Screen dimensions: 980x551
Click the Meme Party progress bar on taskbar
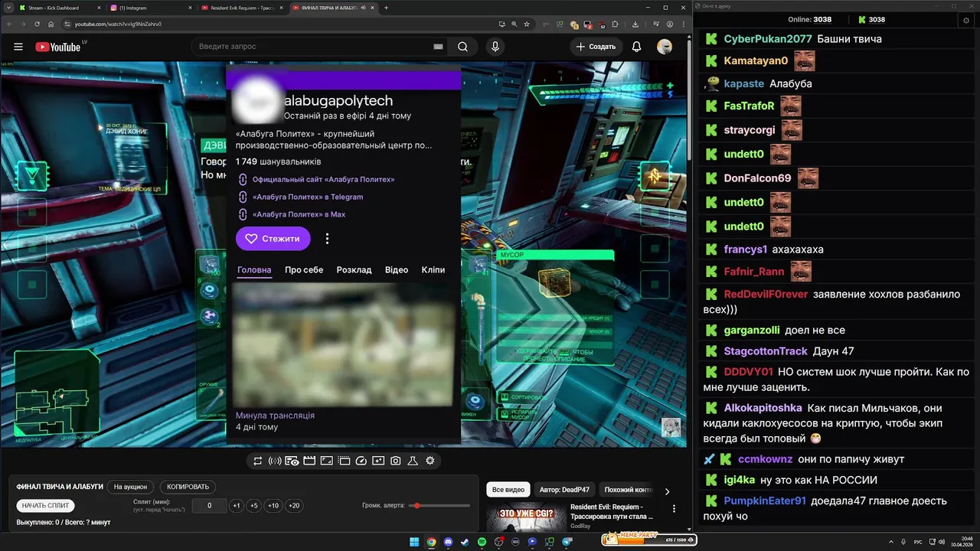[648, 540]
